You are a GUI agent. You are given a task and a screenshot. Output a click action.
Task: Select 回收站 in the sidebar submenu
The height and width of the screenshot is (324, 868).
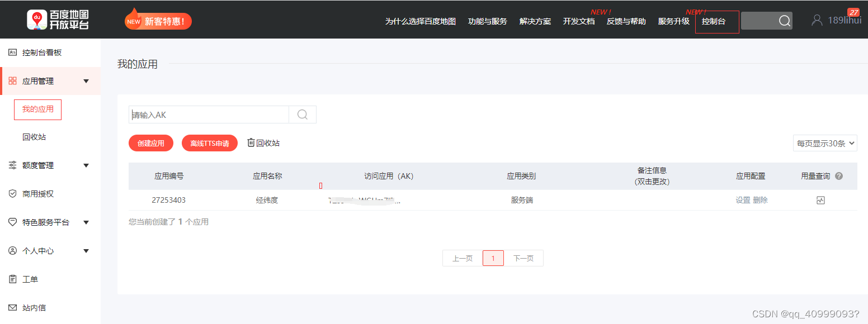(x=34, y=137)
